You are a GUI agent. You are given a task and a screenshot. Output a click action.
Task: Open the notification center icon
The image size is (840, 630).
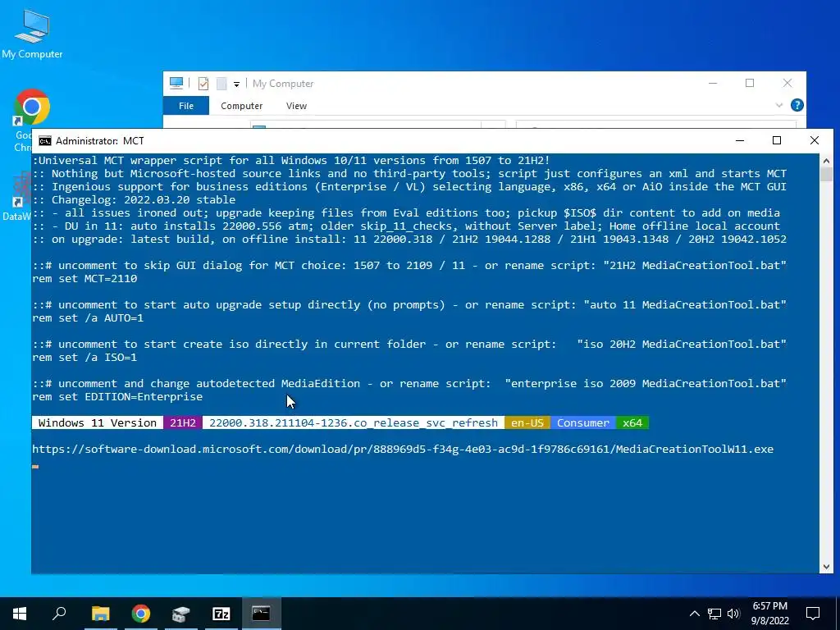(x=813, y=614)
